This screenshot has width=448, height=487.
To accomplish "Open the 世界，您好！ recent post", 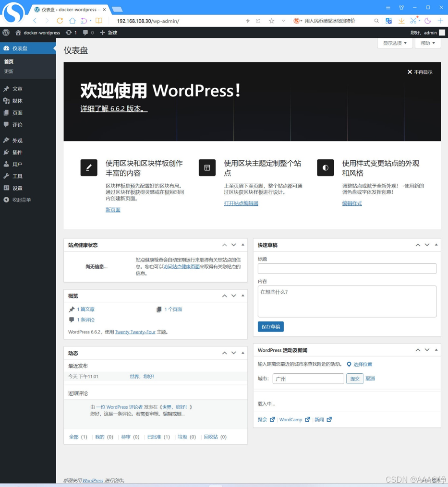I will coord(142,377).
